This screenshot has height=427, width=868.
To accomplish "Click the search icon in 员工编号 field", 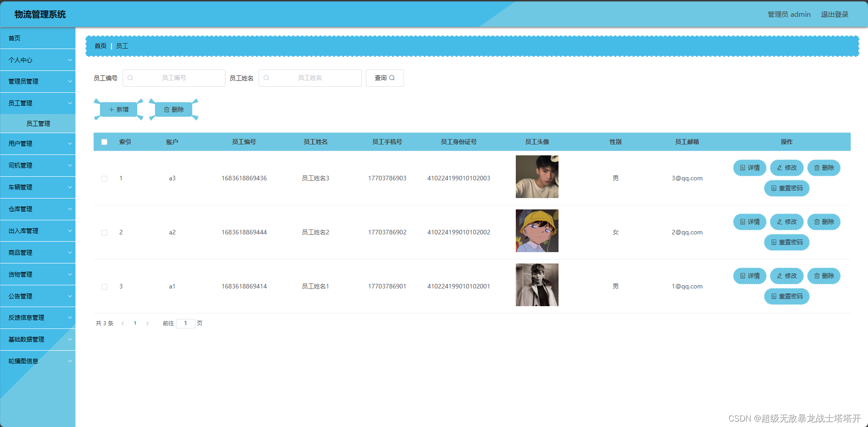I will tap(130, 78).
